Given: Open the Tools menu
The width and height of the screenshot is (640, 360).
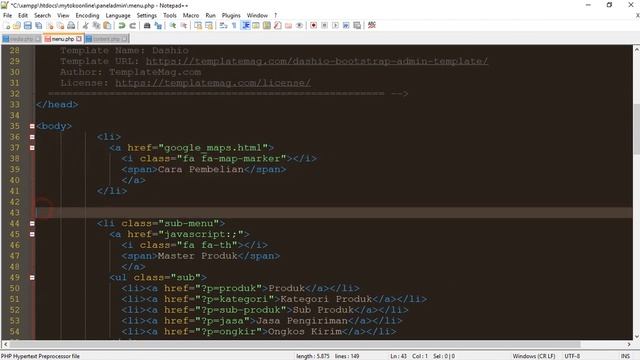Looking at the screenshot, I should [170, 16].
